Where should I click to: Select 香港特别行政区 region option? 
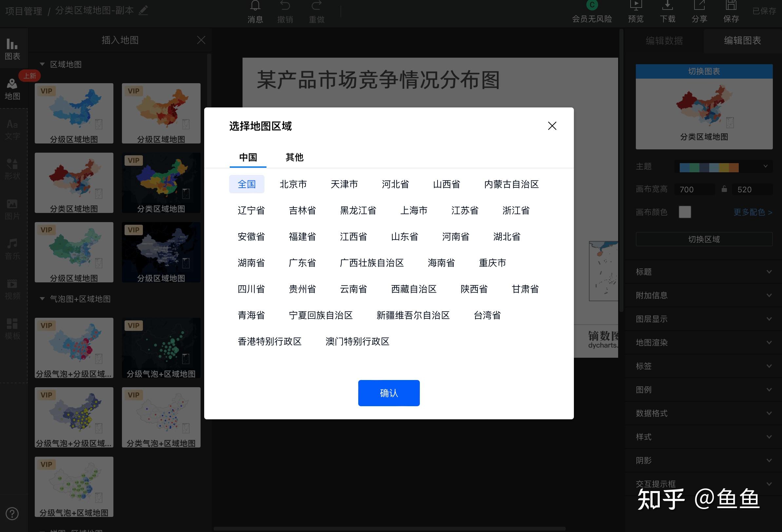coord(269,341)
